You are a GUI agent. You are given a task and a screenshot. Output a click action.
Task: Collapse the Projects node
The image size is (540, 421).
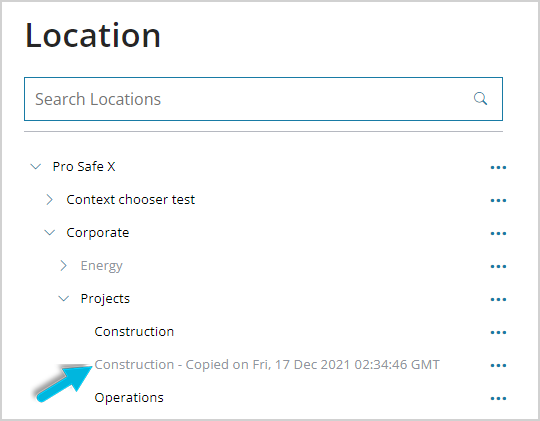tap(64, 298)
